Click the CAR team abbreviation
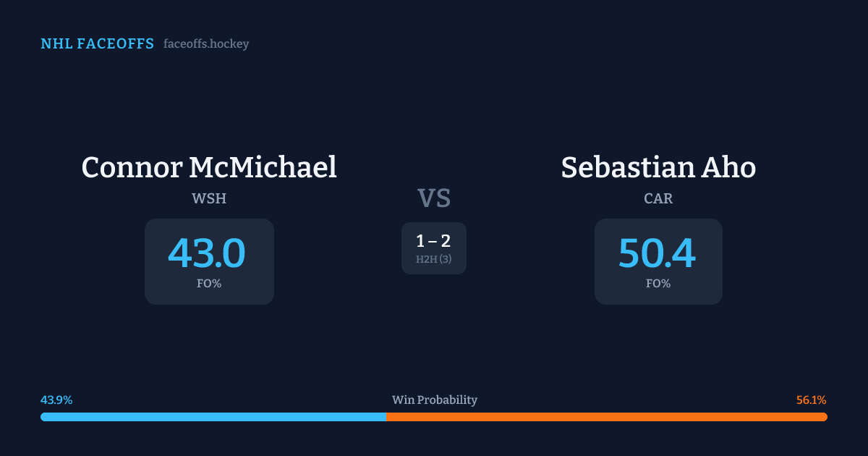This screenshot has height=456, width=868. (x=658, y=198)
